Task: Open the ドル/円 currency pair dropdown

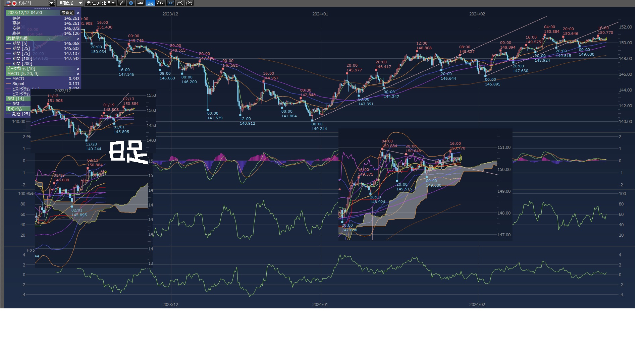Action: 52,3
